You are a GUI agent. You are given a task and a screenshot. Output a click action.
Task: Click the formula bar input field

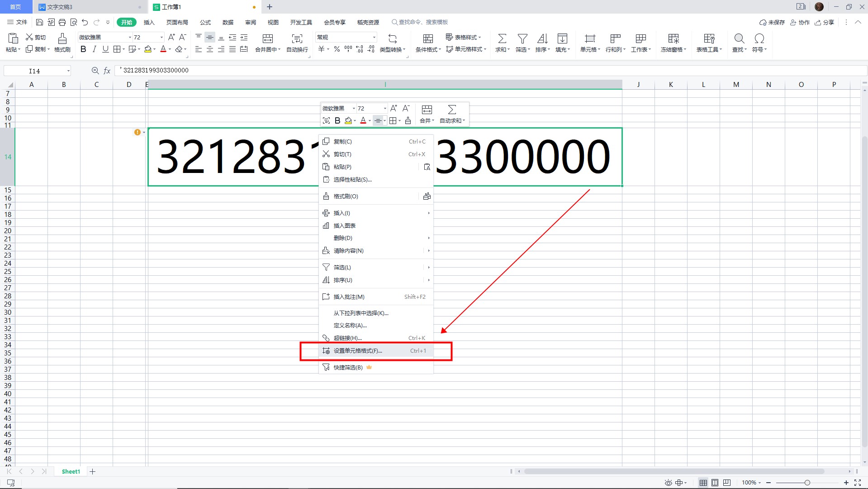pos(452,71)
